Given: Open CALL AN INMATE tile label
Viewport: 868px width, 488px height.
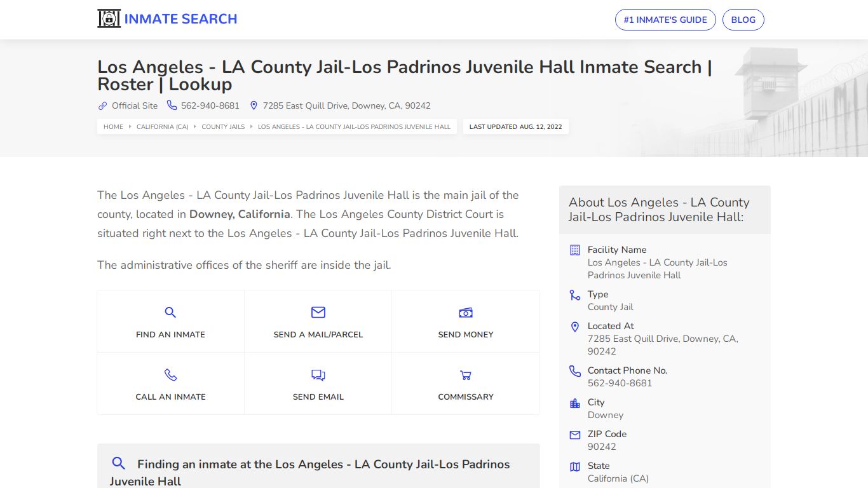Looking at the screenshot, I should tap(170, 396).
